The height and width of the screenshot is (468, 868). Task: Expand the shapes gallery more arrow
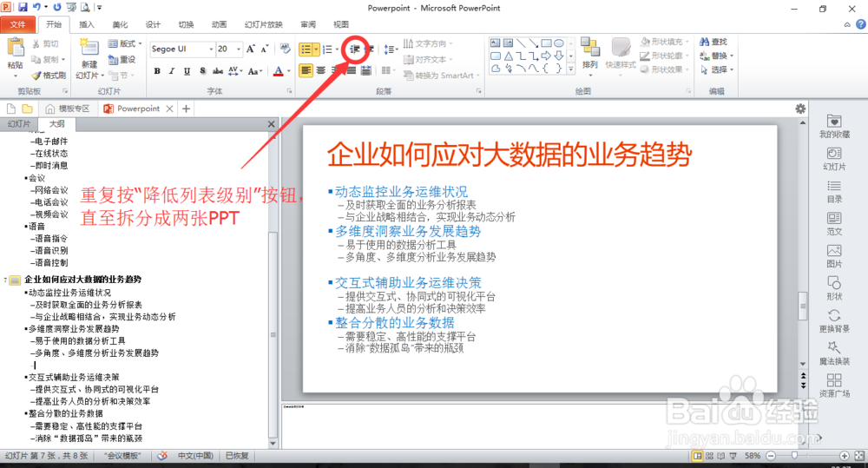tap(571, 69)
